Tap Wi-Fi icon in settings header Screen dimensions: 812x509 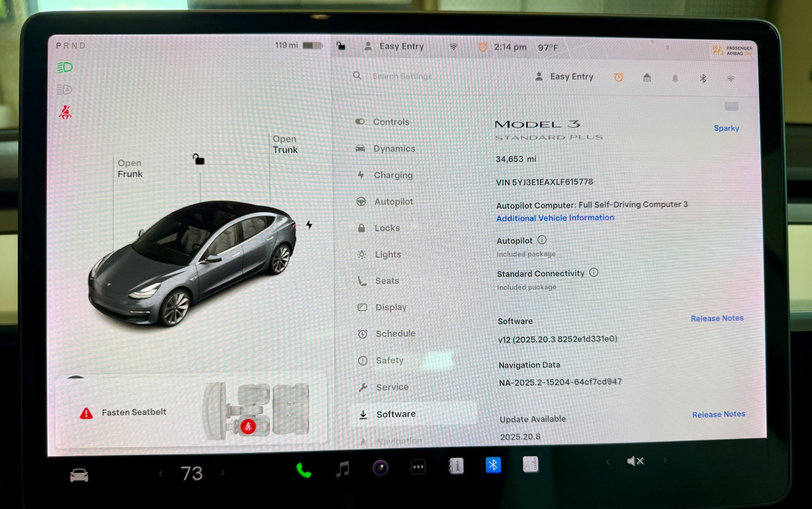[731, 79]
